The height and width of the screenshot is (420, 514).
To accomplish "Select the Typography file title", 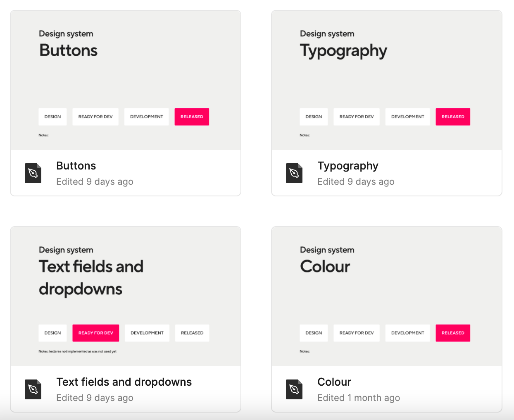I will click(x=348, y=166).
